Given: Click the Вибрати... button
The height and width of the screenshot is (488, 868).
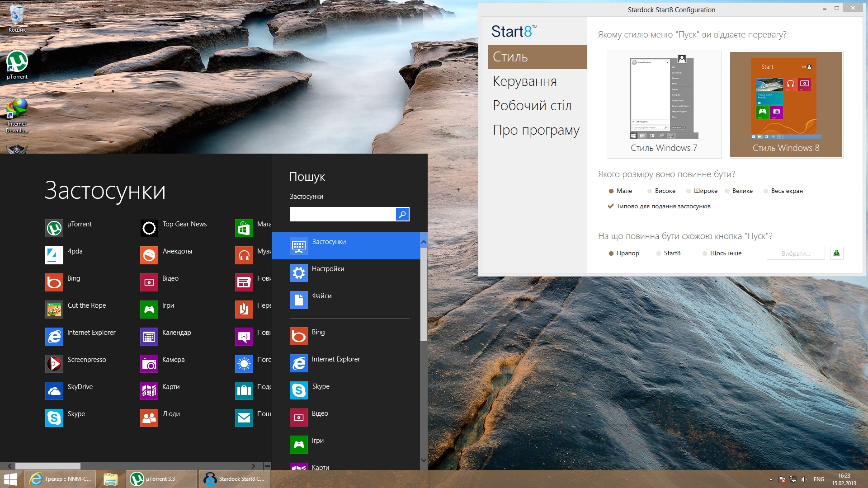Looking at the screenshot, I should click(x=795, y=253).
